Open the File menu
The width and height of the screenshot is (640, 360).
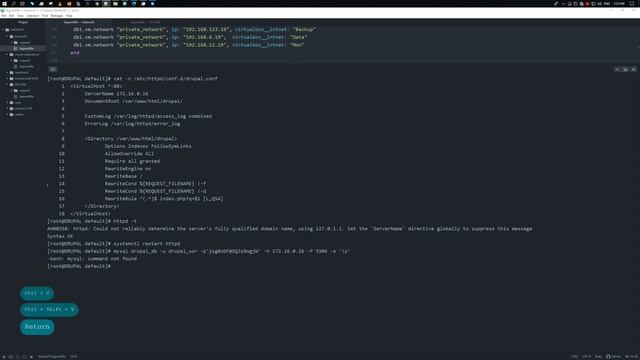[x=4, y=16]
